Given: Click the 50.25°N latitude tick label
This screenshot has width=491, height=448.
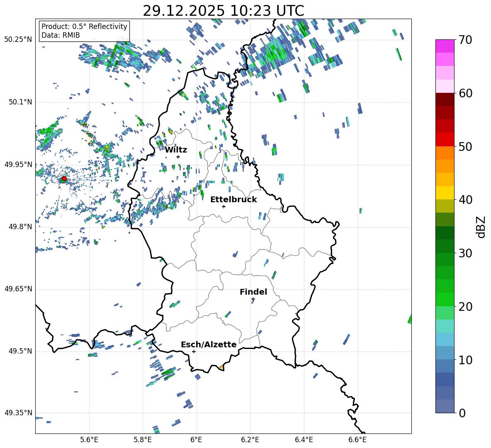Looking at the screenshot, I should pos(18,40).
